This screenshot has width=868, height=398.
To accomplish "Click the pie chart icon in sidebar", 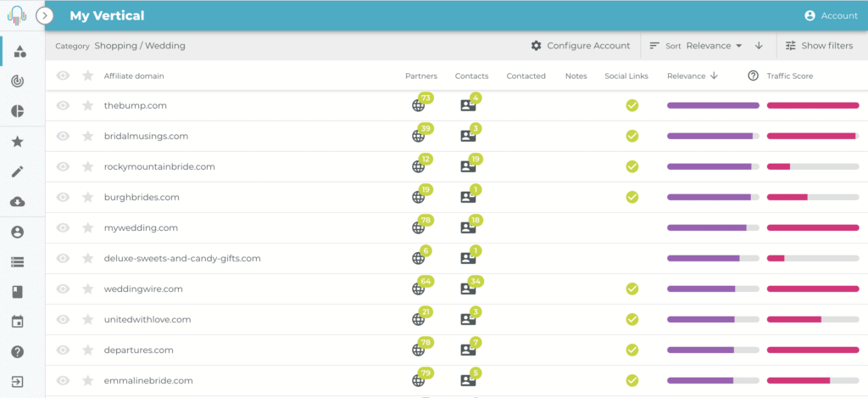I will pyautogui.click(x=17, y=111).
